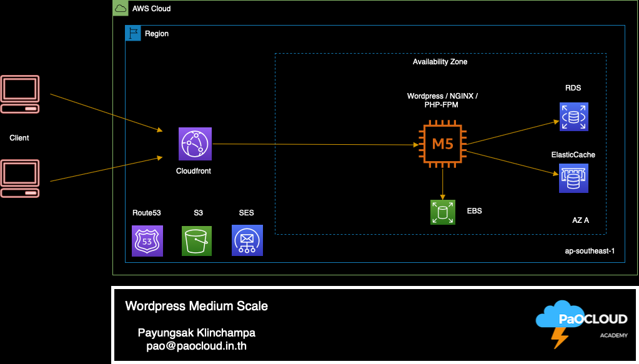This screenshot has height=364, width=639.
Task: Click the 'Wordpress / NGINX / PHP-FPM' label
Action: 442,100
